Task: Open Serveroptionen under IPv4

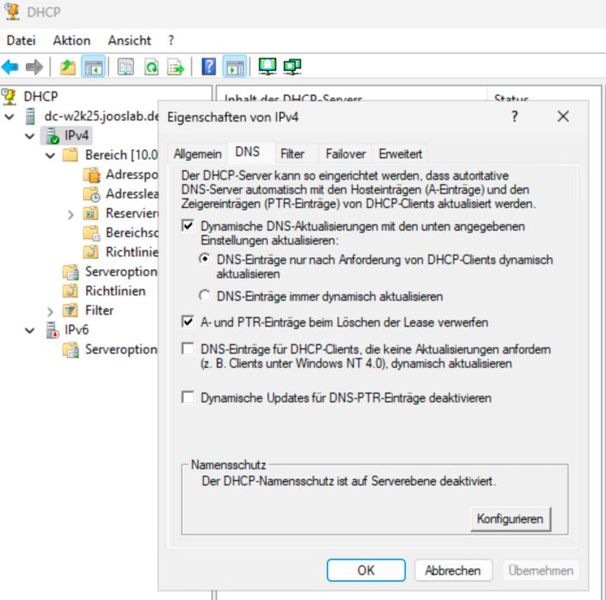Action: pyautogui.click(x=121, y=271)
